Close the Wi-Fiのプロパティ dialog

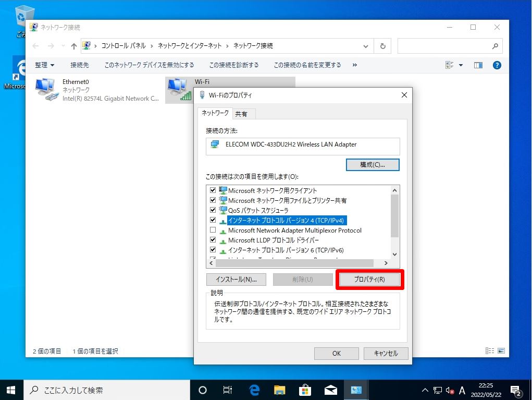coord(404,95)
